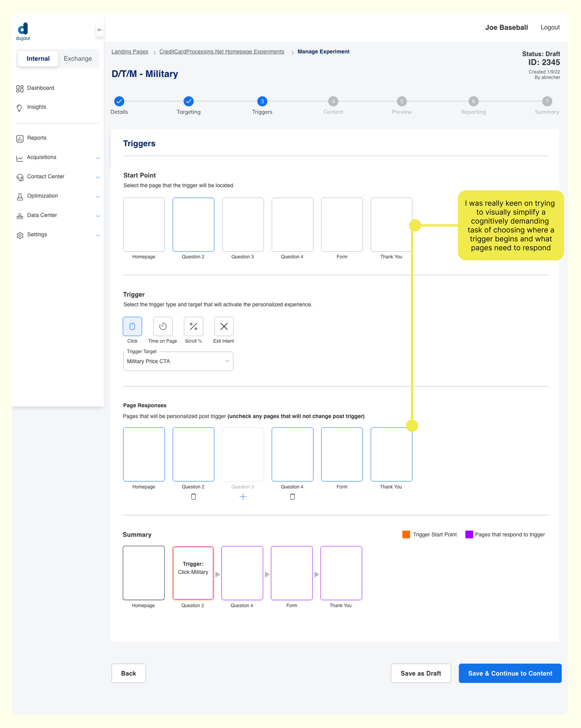Image resolution: width=581 pixels, height=728 pixels.
Task: Open the Trigger Target dropdown
Action: pos(178,361)
